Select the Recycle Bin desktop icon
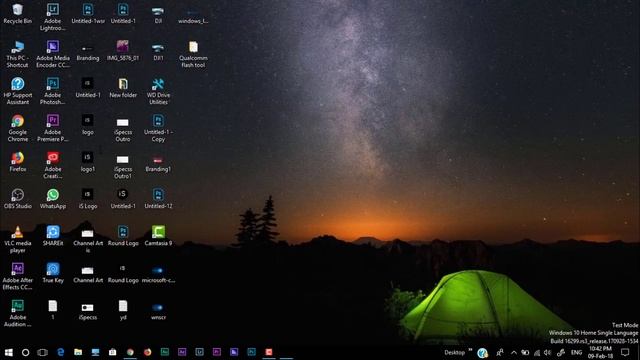 (x=18, y=14)
